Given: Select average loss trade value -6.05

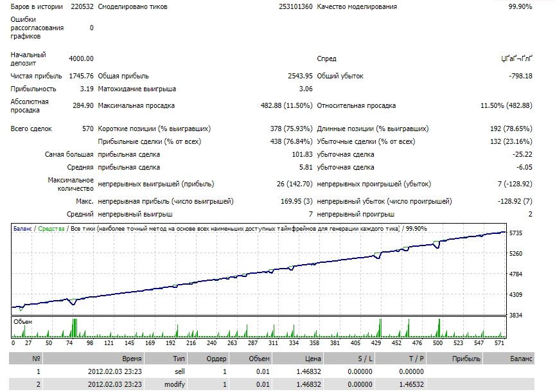Looking at the screenshot, I should point(524,167).
